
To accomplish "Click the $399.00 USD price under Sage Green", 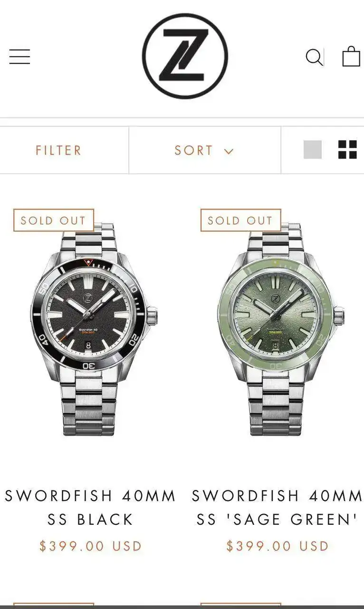I will coord(278,546).
